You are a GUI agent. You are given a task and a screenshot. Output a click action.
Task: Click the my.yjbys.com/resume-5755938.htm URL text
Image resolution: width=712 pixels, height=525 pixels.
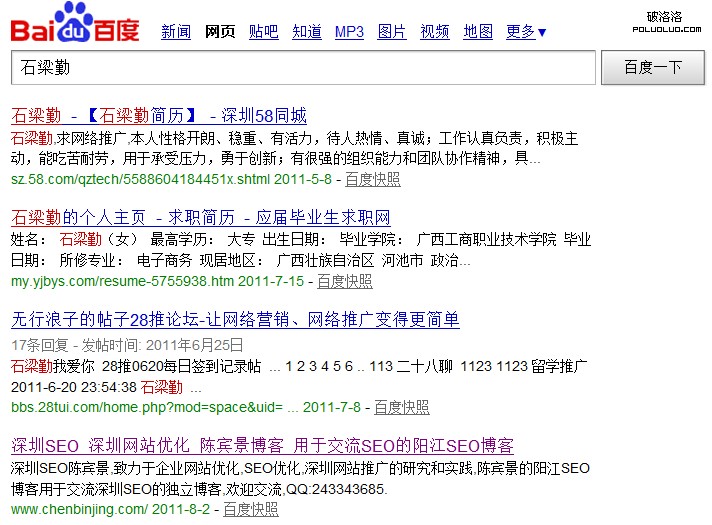(x=123, y=282)
